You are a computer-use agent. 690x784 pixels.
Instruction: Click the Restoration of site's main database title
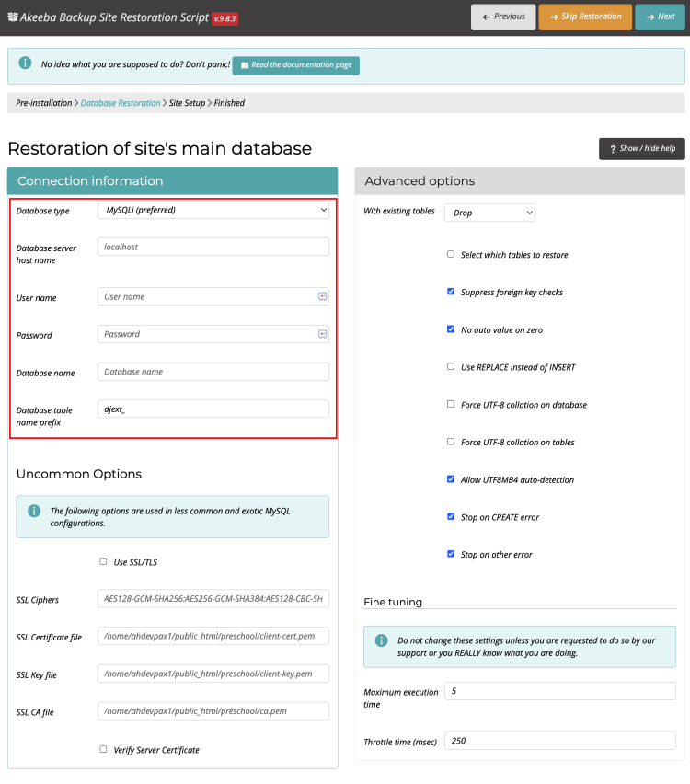click(160, 148)
